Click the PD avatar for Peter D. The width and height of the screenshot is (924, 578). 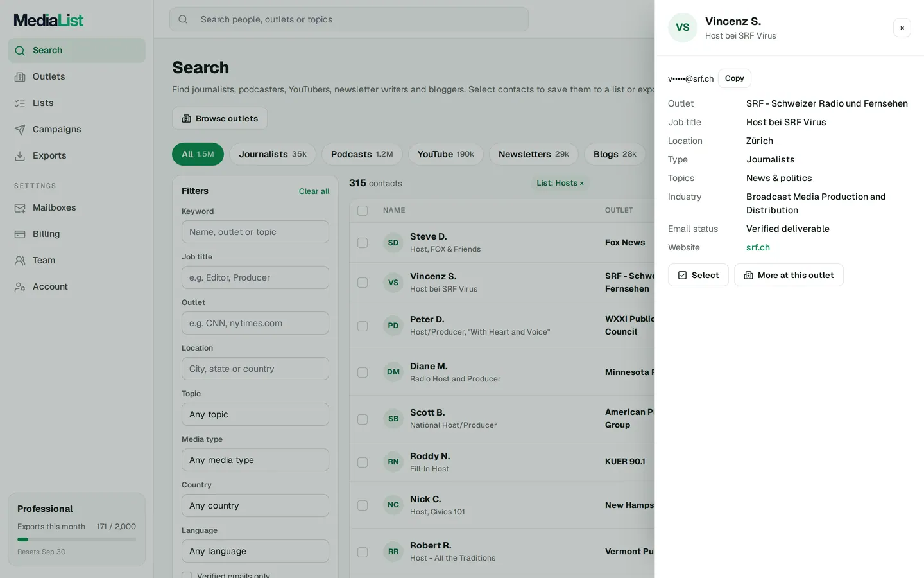[393, 326]
